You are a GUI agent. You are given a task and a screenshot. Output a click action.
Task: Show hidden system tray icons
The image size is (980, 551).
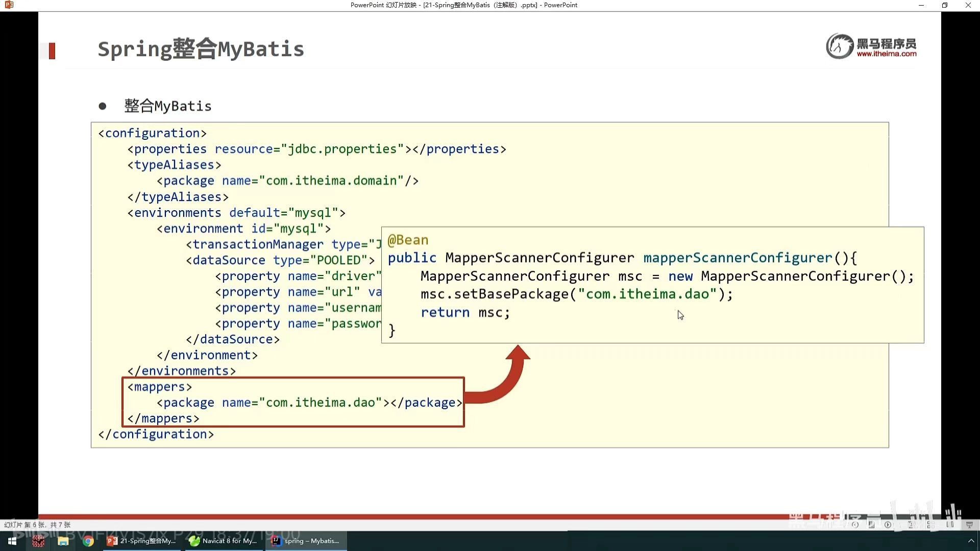pos(971,541)
